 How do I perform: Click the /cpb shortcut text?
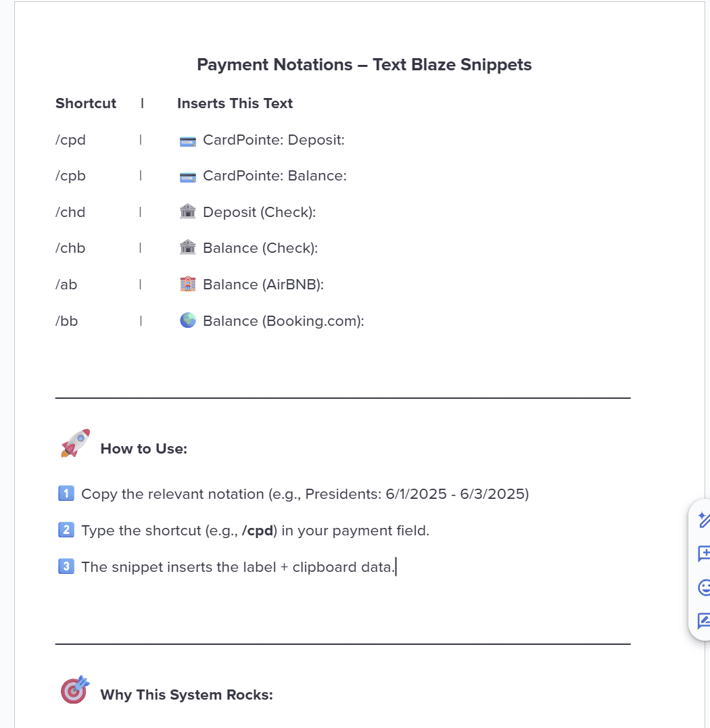tap(70, 176)
